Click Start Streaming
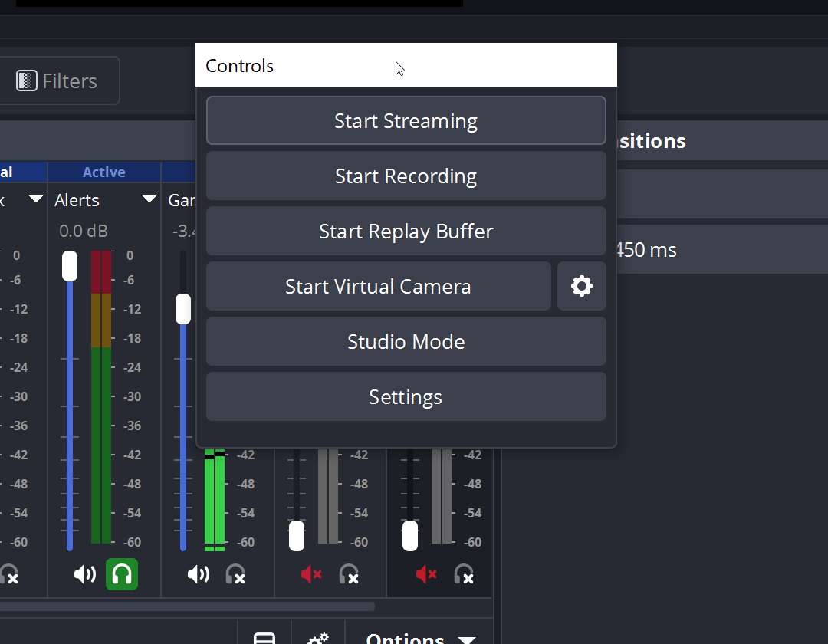This screenshot has width=828, height=644. (x=406, y=121)
